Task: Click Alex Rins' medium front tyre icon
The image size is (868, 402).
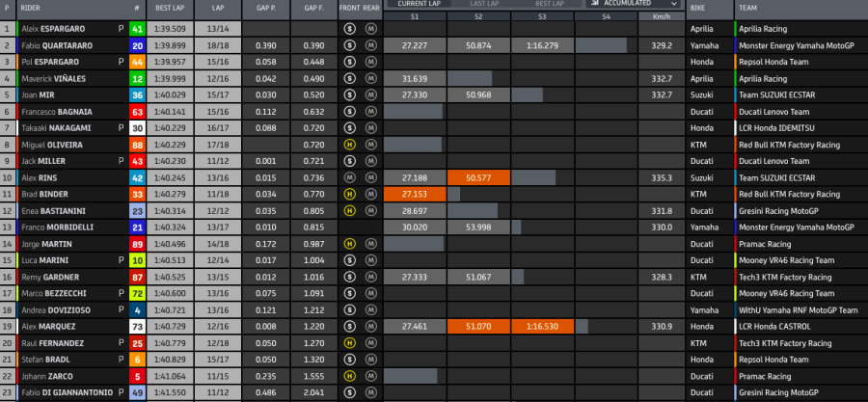Action: 350,177
